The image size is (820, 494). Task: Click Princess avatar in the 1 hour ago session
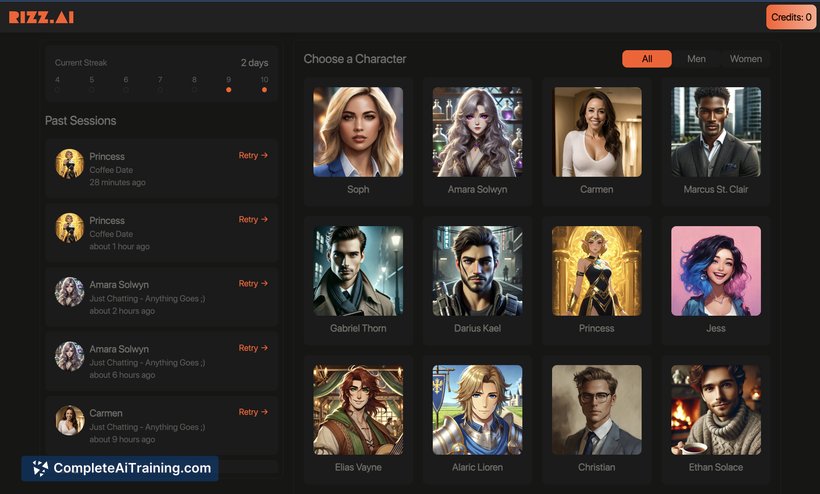(70, 227)
